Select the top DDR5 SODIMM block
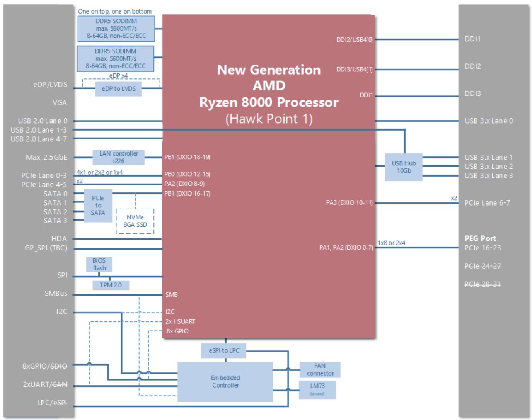 (116, 29)
